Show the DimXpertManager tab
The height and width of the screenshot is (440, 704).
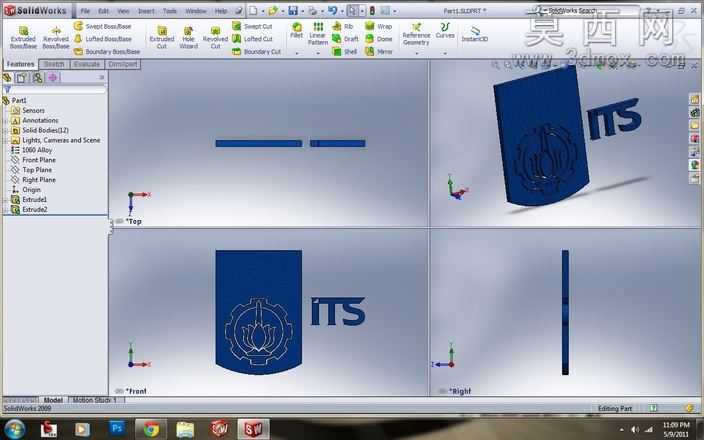[x=53, y=78]
